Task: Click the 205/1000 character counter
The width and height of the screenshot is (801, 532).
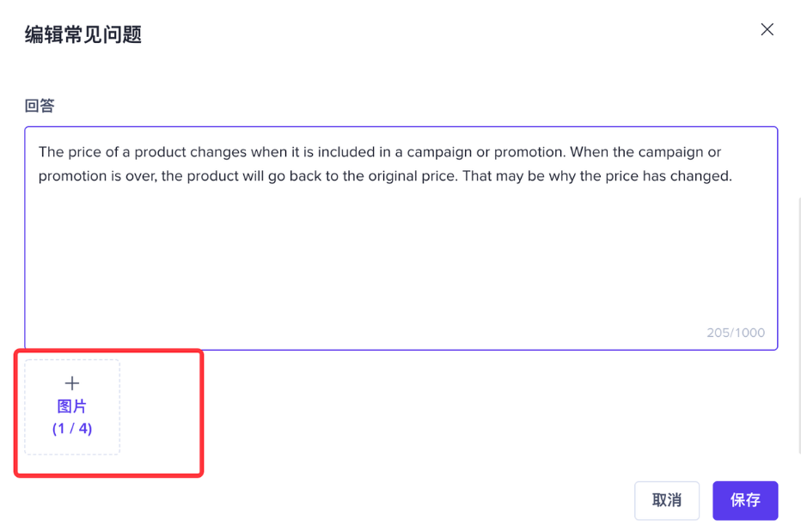Action: point(735,333)
